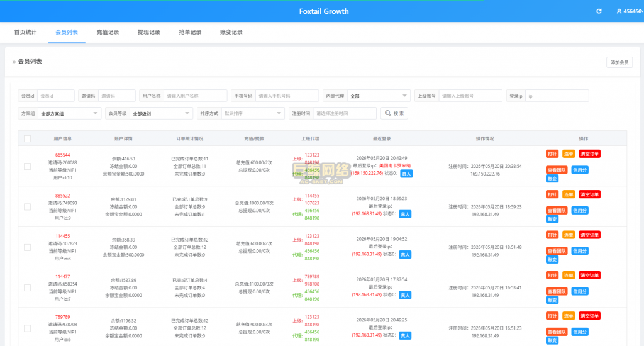Image resolution: width=644 pixels, height=346 pixels.
Task: Click 清空订单 for user 114455
Action: pos(589,235)
